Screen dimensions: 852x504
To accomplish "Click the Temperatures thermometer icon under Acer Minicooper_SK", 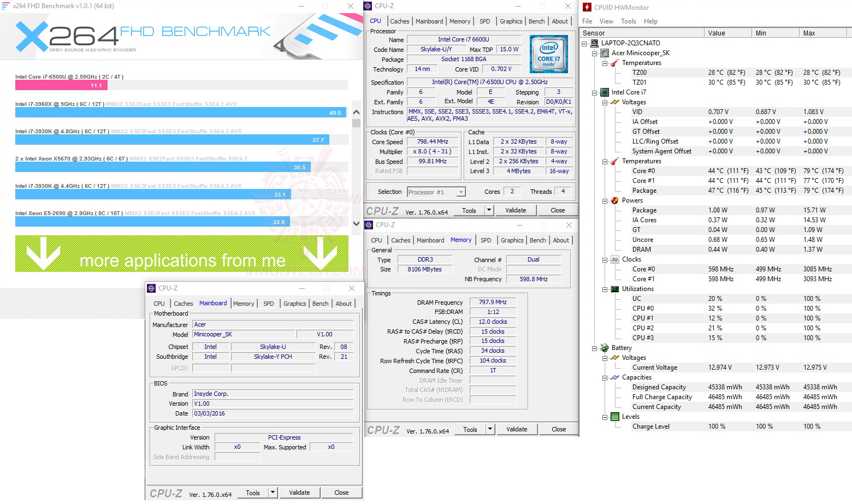I will (x=614, y=62).
